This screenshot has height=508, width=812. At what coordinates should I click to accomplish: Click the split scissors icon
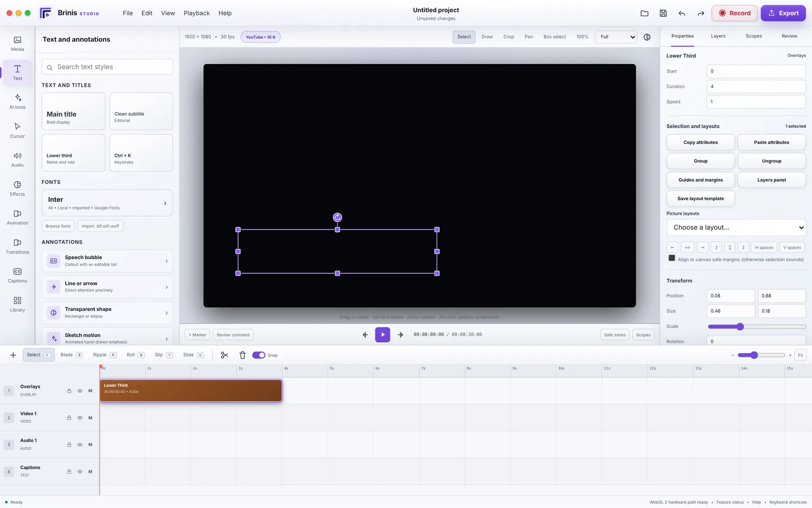[224, 355]
